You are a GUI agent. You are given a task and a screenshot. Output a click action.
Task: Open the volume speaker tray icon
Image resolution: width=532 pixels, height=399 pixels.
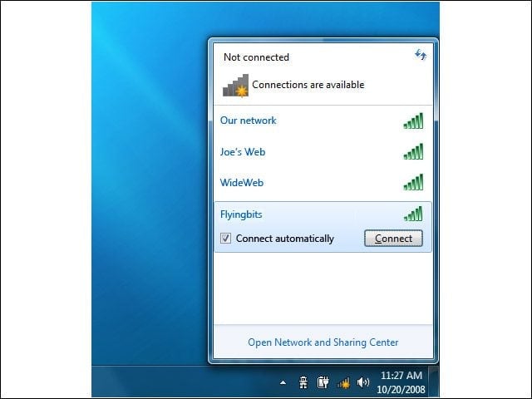363,382
